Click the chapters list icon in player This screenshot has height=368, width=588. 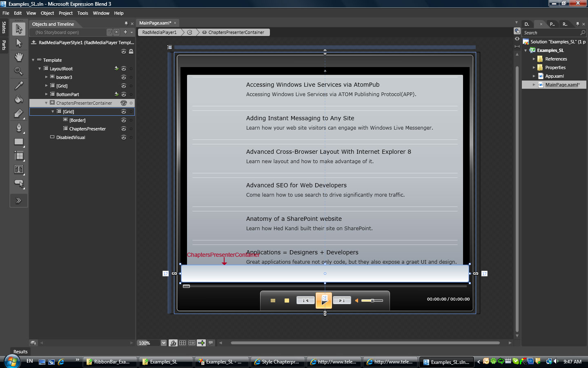pyautogui.click(x=273, y=301)
